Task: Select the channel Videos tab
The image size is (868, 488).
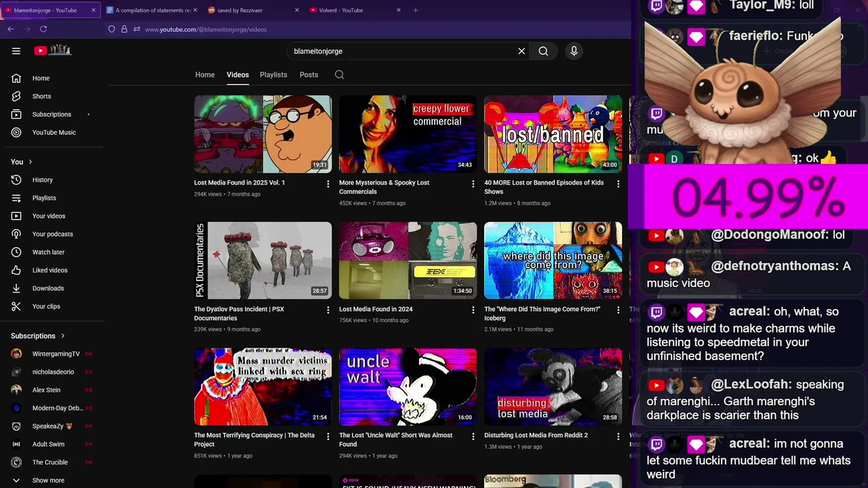Action: (x=237, y=75)
